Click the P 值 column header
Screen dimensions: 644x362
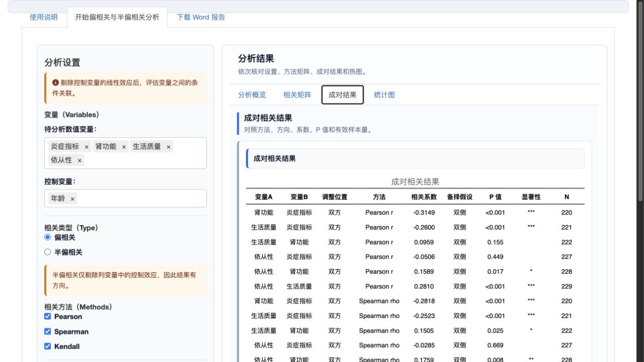495,197
